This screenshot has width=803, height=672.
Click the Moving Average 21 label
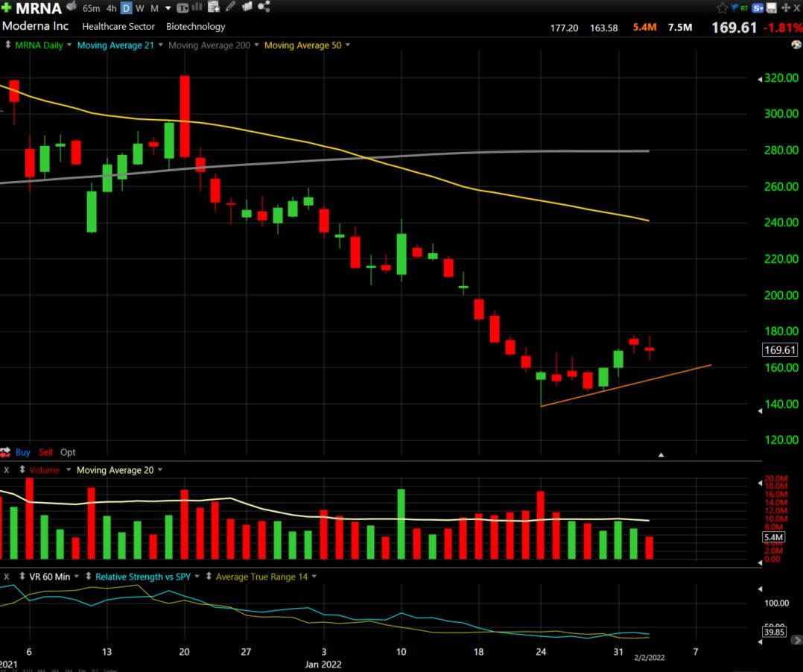point(115,45)
